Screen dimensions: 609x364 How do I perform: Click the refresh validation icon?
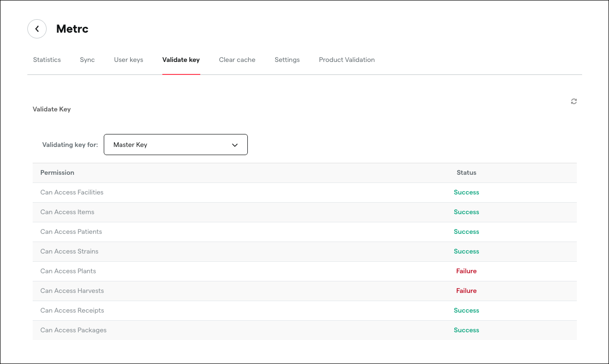(573, 101)
